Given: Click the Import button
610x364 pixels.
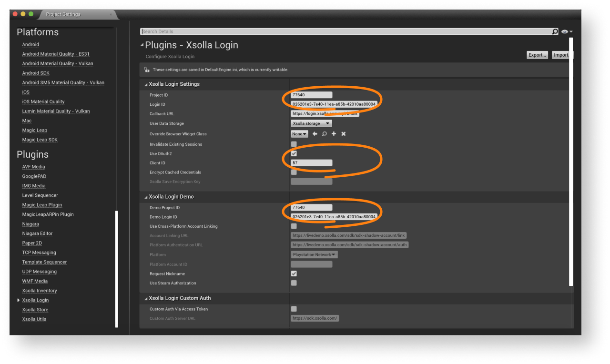Looking at the screenshot, I should 561,55.
